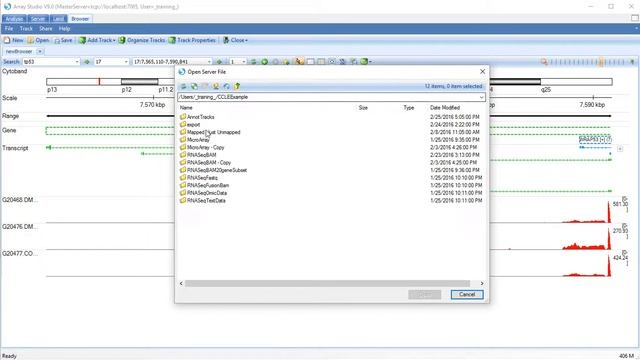Open the Help menu
The image size is (640, 360).
point(64,29)
